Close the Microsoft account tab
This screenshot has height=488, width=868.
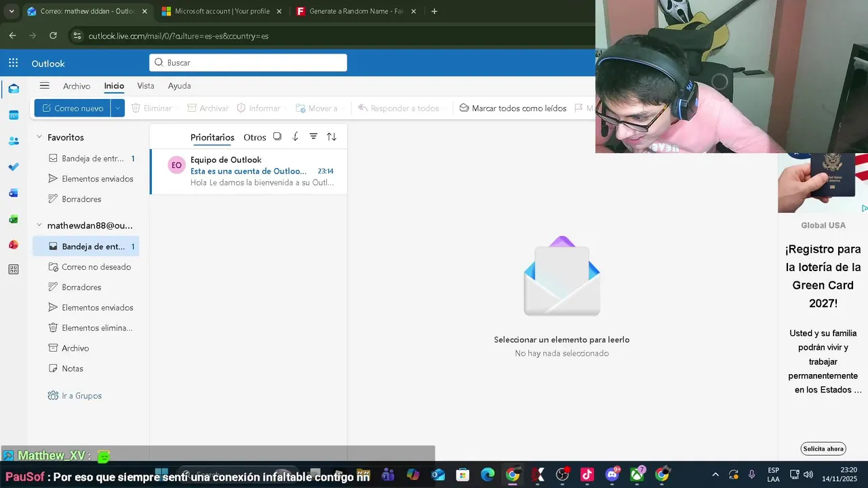click(x=279, y=12)
